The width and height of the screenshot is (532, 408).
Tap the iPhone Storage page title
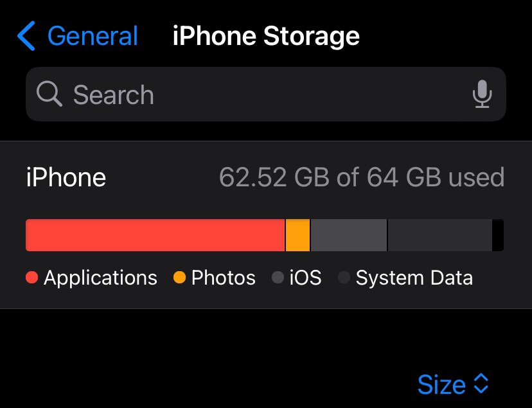click(266, 36)
